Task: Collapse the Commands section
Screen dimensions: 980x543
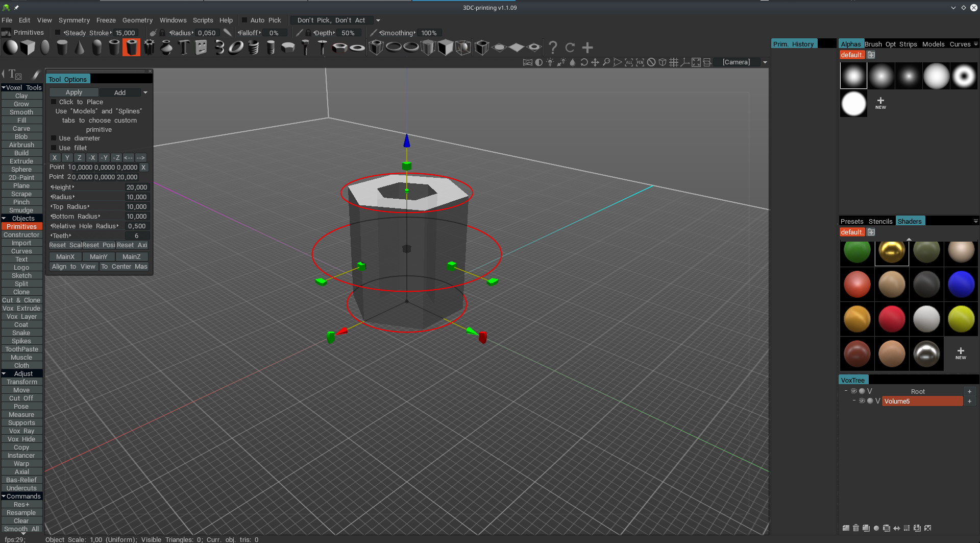Action: pyautogui.click(x=4, y=497)
